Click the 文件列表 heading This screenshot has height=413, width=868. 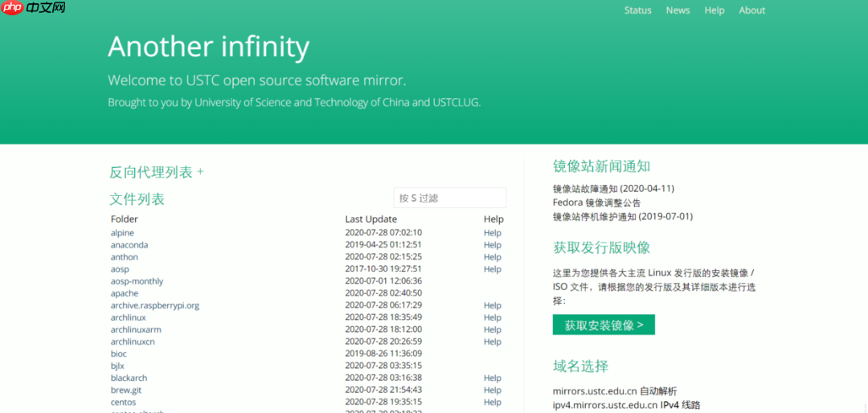coord(137,199)
